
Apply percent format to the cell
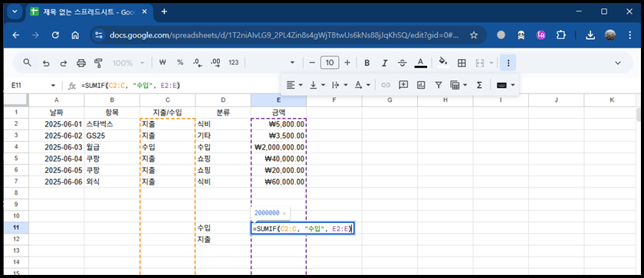pyautogui.click(x=180, y=63)
